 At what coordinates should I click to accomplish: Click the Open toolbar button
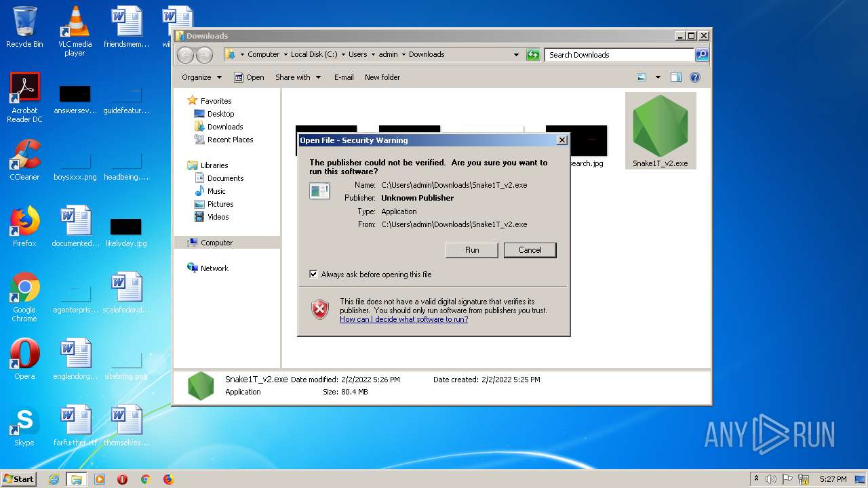pyautogui.click(x=249, y=77)
